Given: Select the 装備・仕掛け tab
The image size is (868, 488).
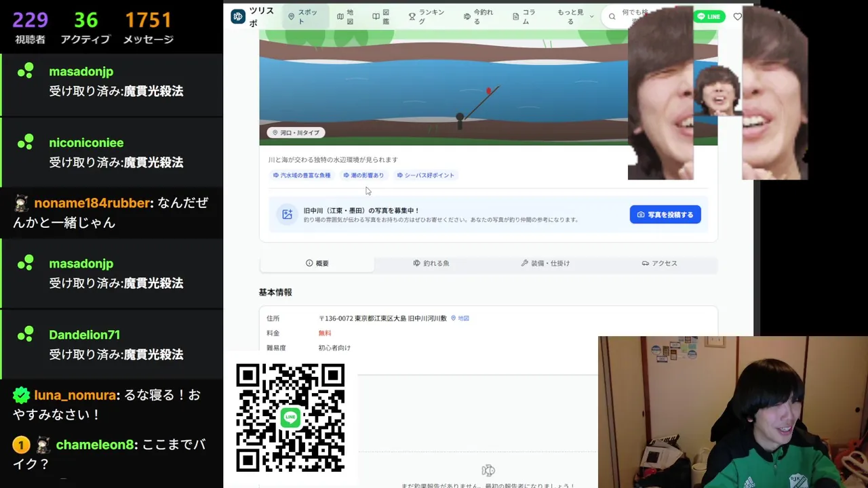Looking at the screenshot, I should tap(545, 263).
